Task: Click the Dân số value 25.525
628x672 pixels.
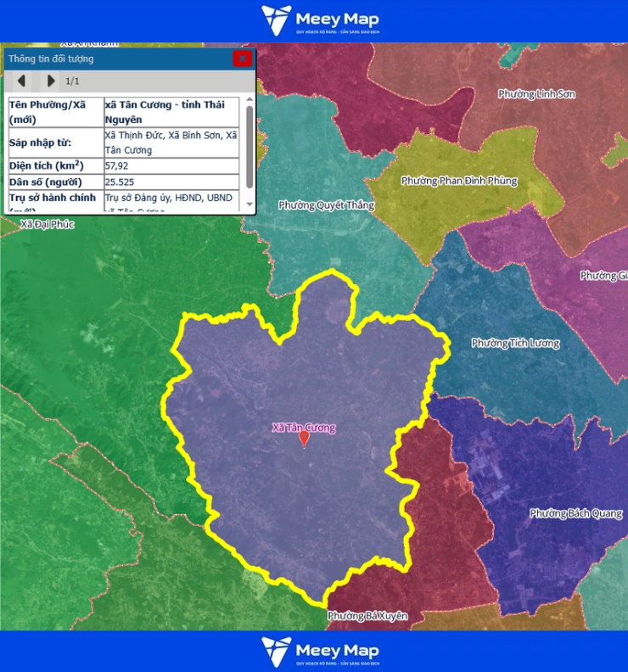Action: (x=120, y=182)
